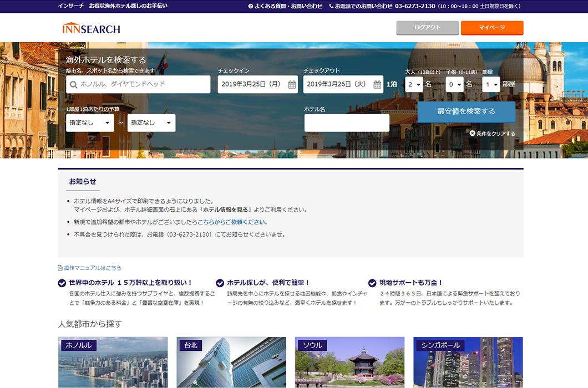Open the maximum budget dropdown
The height and width of the screenshot is (388, 588).
(x=151, y=123)
